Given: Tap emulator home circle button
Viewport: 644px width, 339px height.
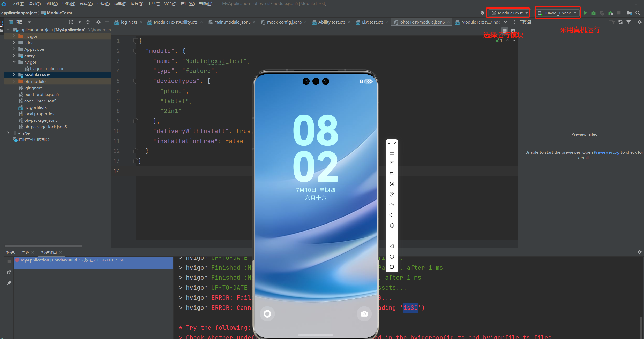Looking at the screenshot, I should point(392,257).
